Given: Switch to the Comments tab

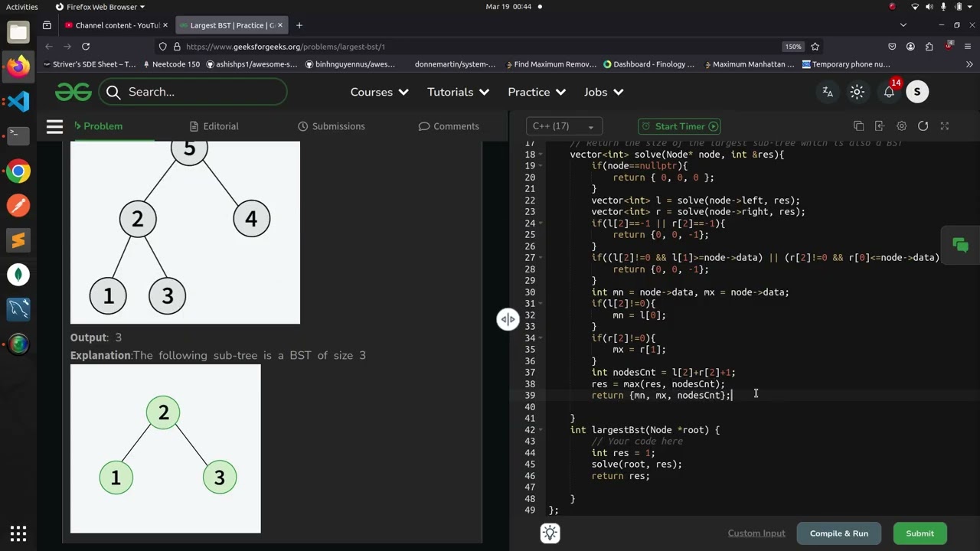Looking at the screenshot, I should [449, 126].
